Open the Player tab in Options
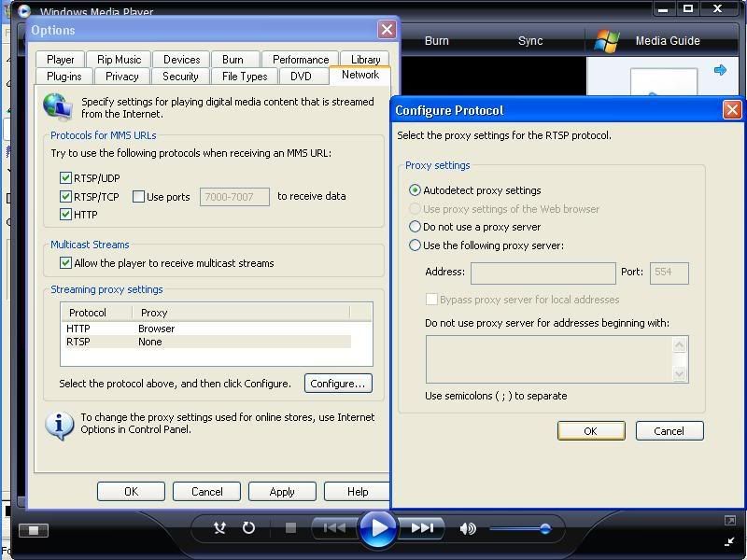This screenshot has width=747, height=560. [61, 60]
